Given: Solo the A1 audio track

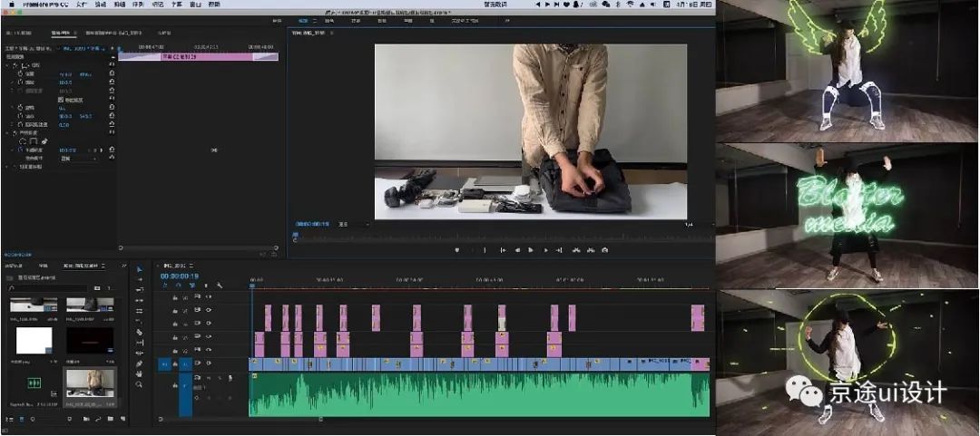Looking at the screenshot, I should click(220, 378).
